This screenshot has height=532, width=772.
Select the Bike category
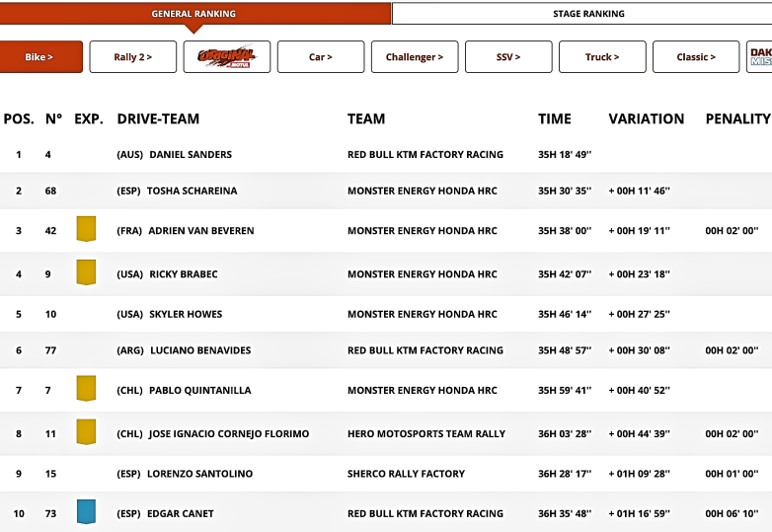(x=40, y=57)
